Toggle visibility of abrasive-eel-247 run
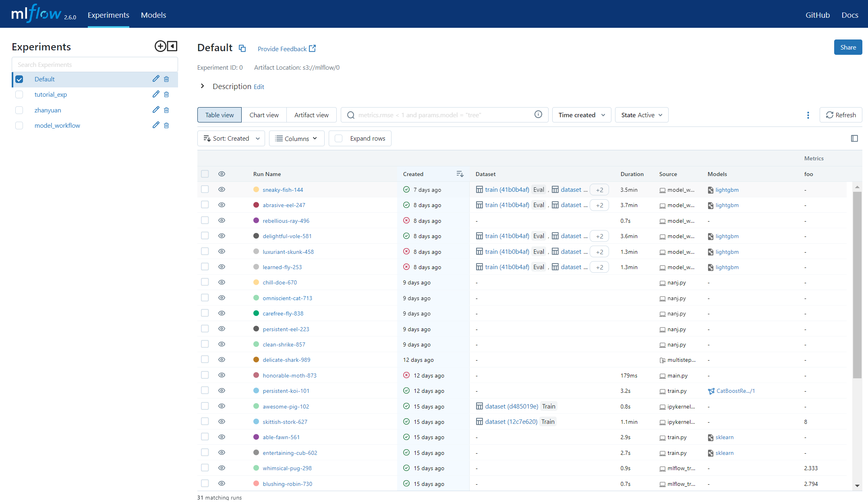This screenshot has width=868, height=502. 222,205
